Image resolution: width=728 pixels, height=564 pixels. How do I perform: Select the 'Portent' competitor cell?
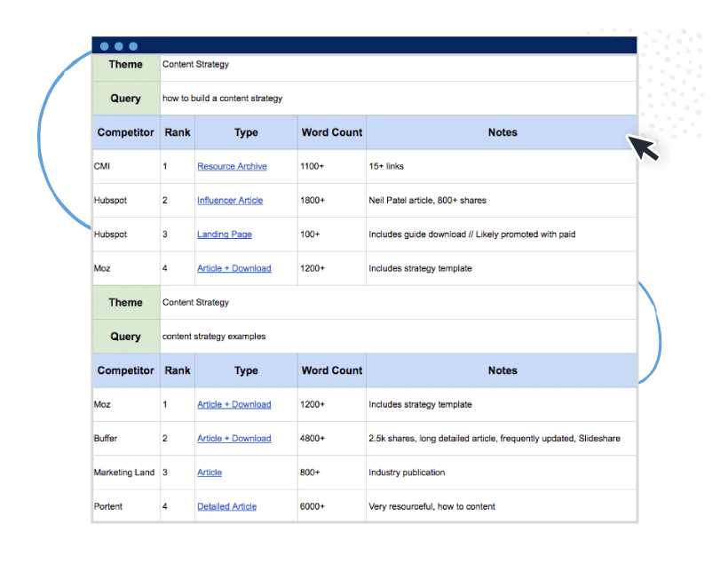127,506
